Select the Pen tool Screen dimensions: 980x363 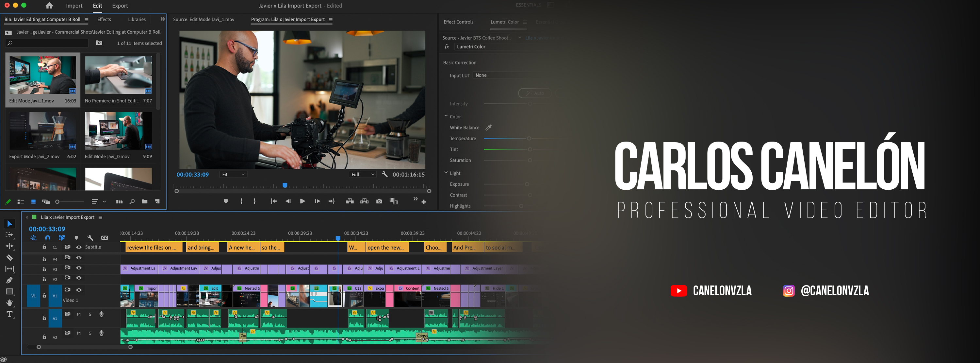(9, 280)
